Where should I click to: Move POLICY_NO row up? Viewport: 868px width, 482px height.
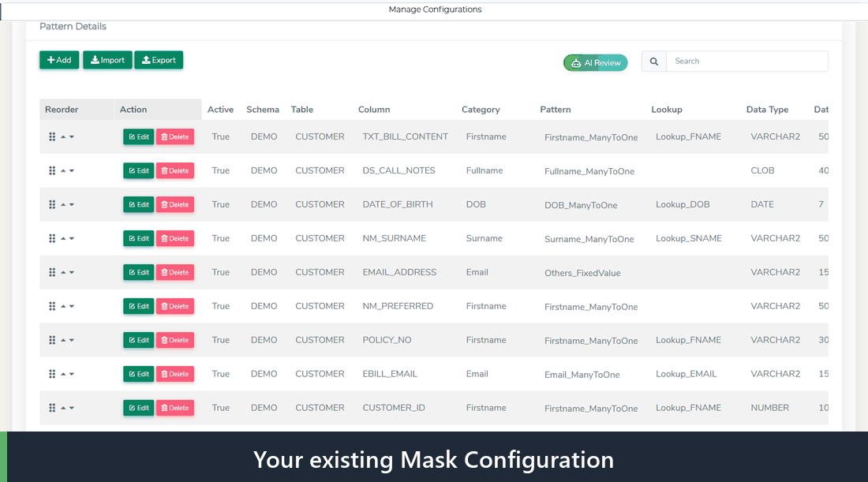point(63,340)
